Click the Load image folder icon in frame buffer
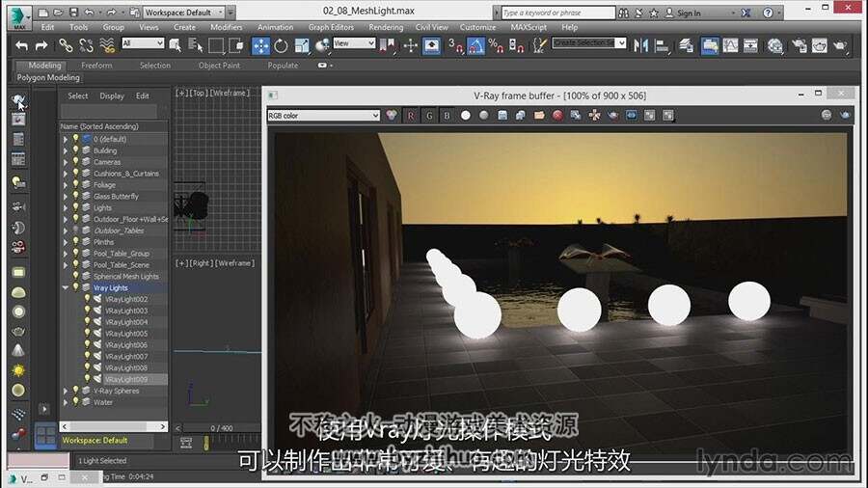 click(539, 115)
